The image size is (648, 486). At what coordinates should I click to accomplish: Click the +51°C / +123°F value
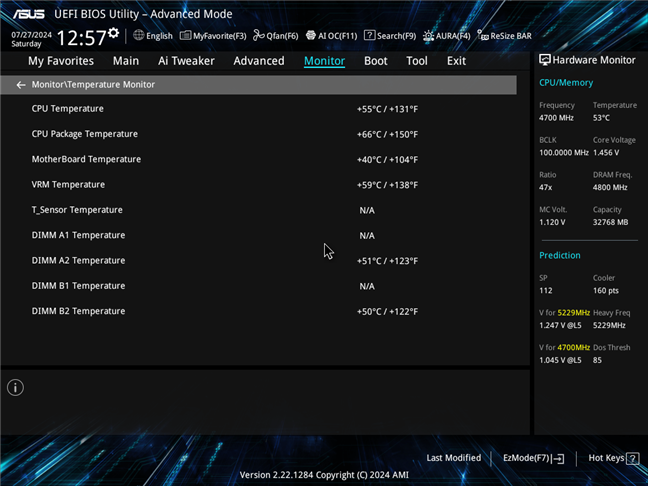coord(387,261)
